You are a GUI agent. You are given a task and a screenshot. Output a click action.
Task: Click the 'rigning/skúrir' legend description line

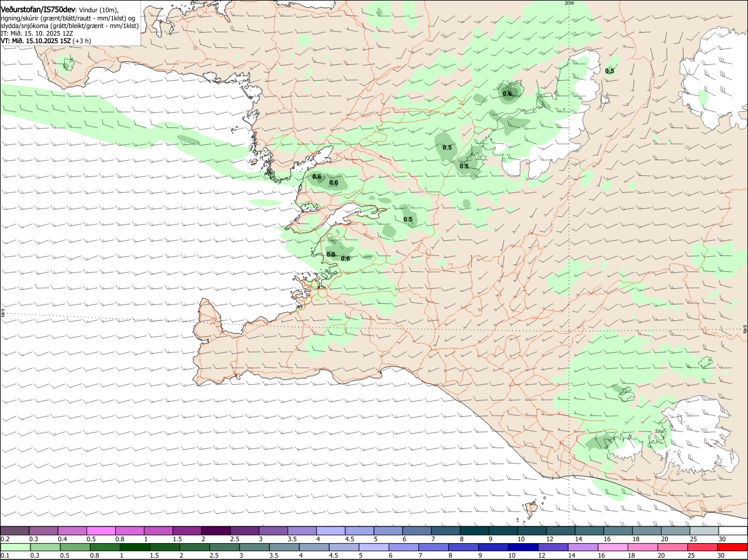[x=68, y=18]
